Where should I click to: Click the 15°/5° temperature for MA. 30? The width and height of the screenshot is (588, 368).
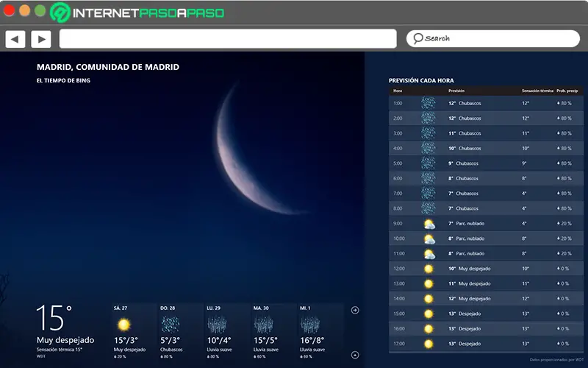265,340
